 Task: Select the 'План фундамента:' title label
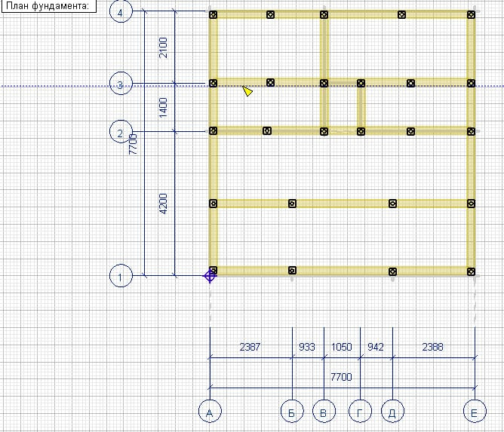tap(48, 6)
